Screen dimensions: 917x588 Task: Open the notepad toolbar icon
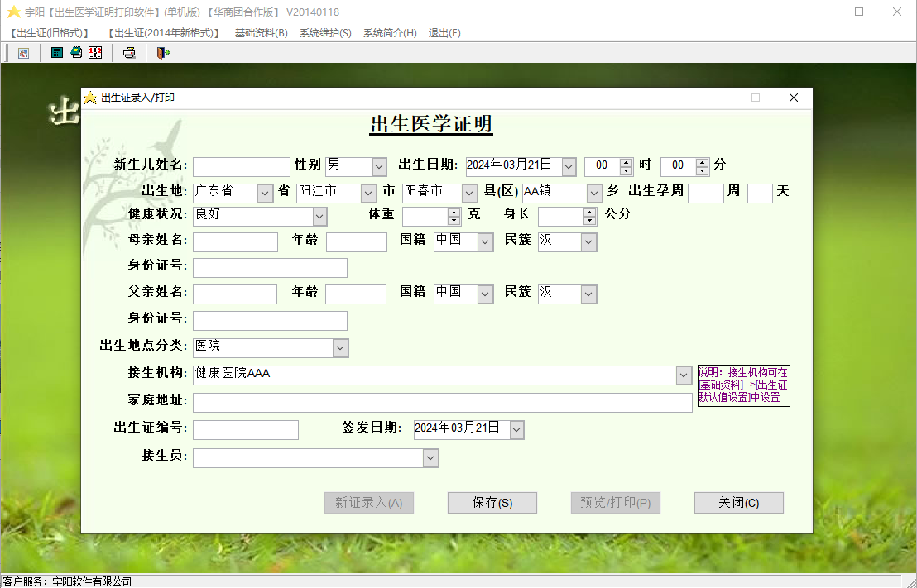pyautogui.click(x=76, y=53)
